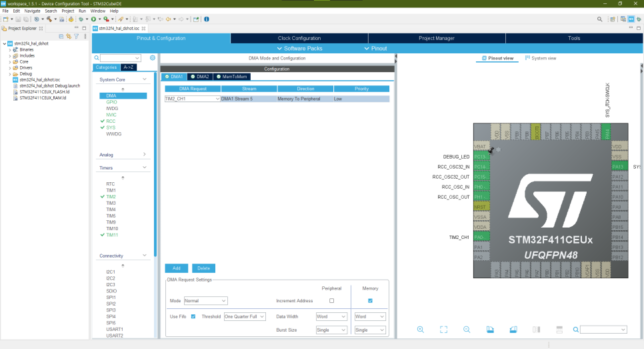This screenshot has height=349, width=644.
Task: Toggle Peripheral Increment Address checkbox
Action: [x=331, y=300]
